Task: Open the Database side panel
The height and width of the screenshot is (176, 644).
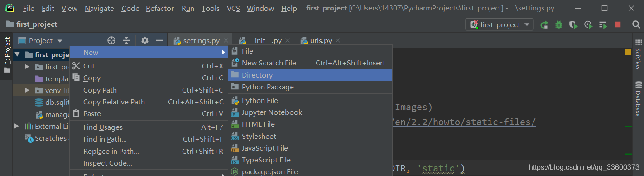Action: [638, 98]
